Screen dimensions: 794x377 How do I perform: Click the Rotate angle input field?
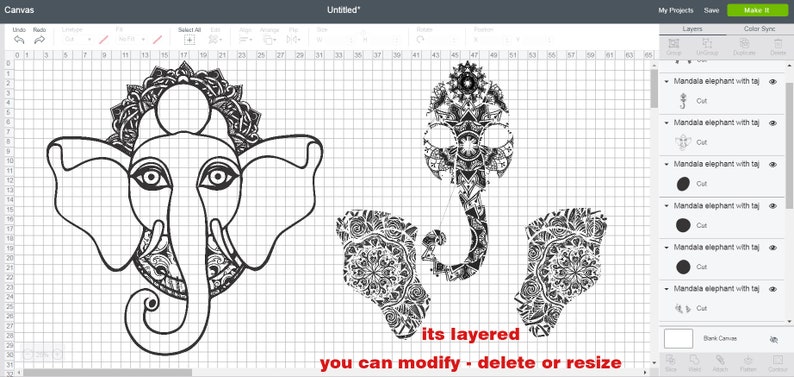tap(443, 39)
